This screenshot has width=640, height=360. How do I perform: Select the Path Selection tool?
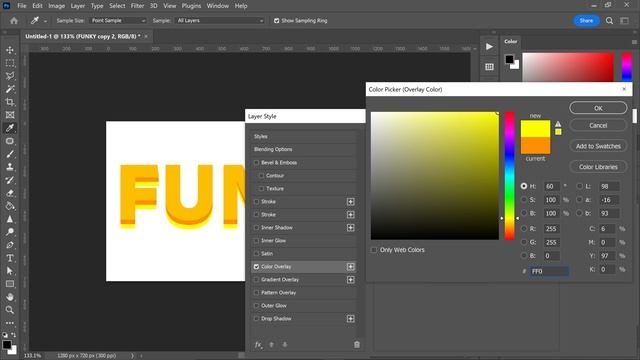coord(10,271)
